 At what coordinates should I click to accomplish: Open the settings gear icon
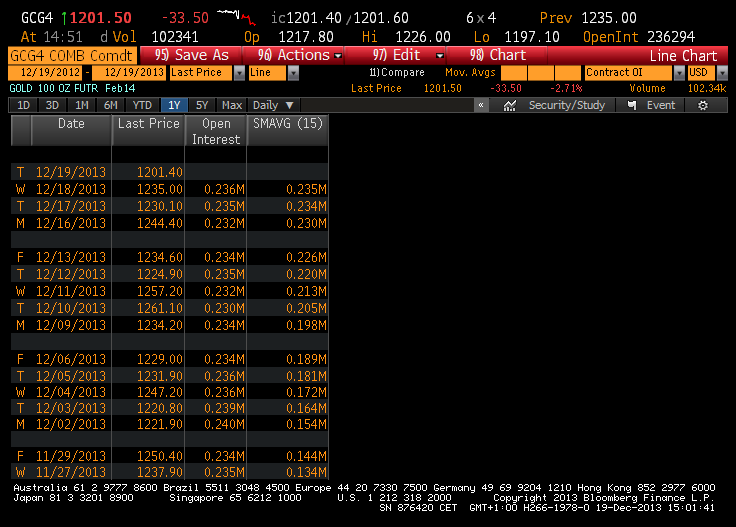coord(703,106)
